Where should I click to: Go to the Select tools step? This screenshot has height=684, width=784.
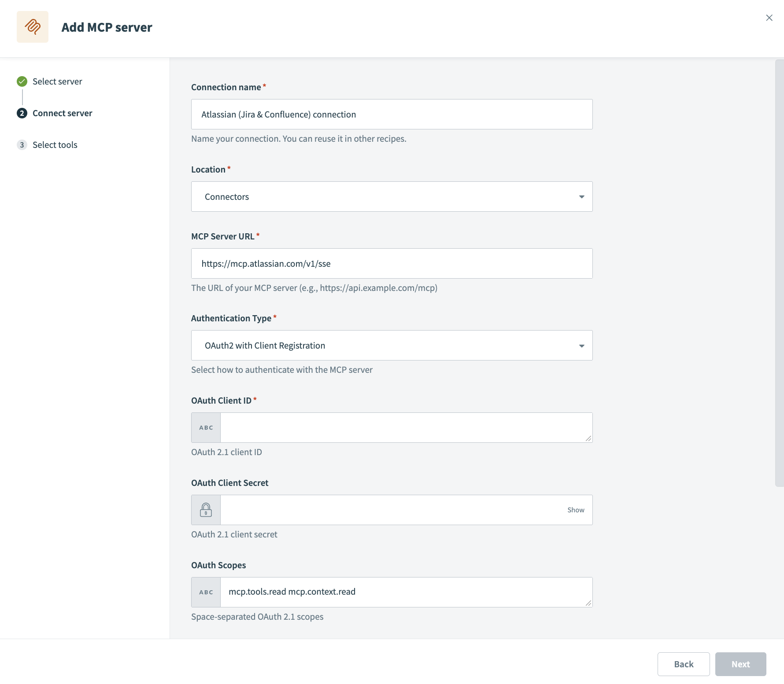[x=55, y=144]
